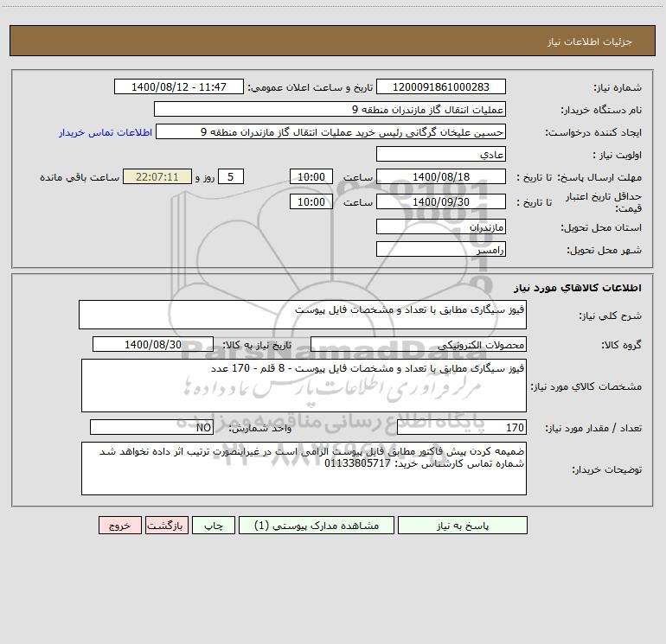Click the حداقل تاریخ اعتبار قیمت label

[x=604, y=202]
